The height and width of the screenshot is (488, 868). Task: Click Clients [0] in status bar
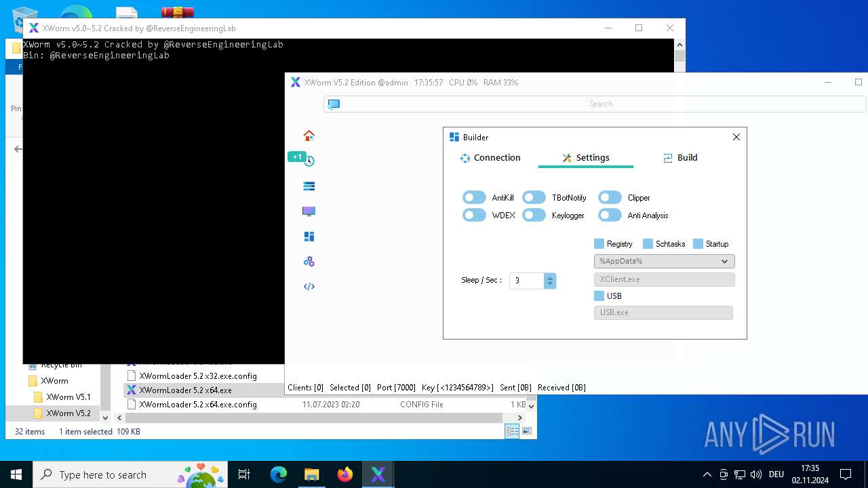(x=305, y=388)
